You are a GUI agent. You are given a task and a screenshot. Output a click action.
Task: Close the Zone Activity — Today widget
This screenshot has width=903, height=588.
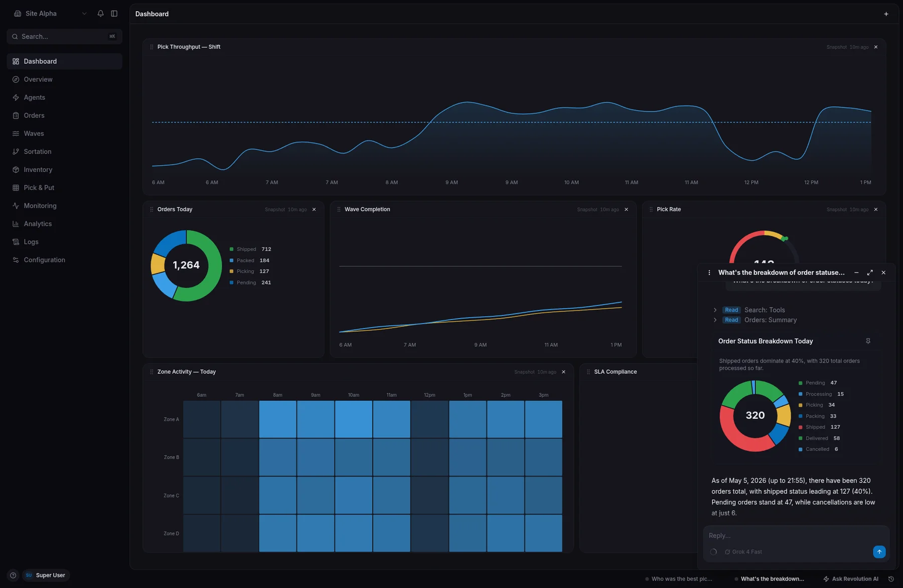(563, 372)
